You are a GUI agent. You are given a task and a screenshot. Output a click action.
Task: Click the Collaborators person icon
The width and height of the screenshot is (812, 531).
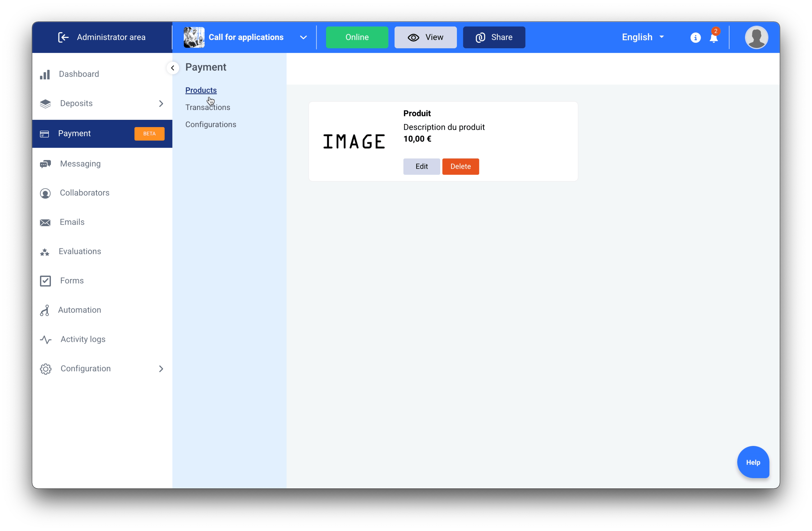[45, 193]
